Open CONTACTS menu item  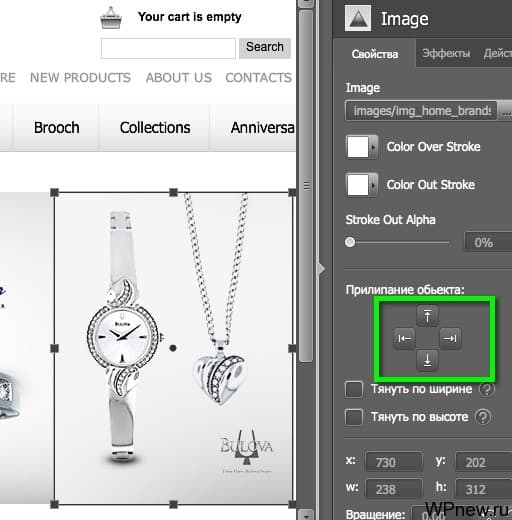point(259,78)
